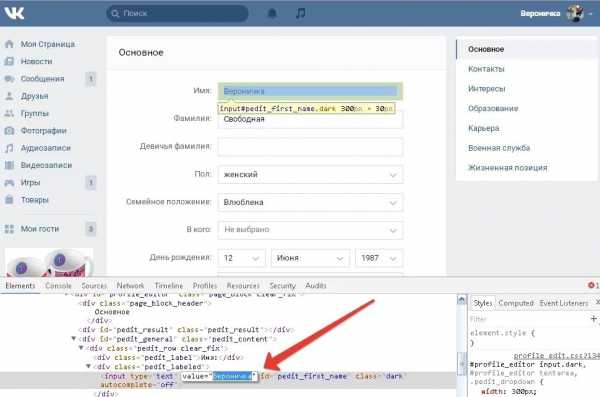Screen dimensions: 600x397
Task: Click the home icon beside Моя Страница
Action: 9,44
